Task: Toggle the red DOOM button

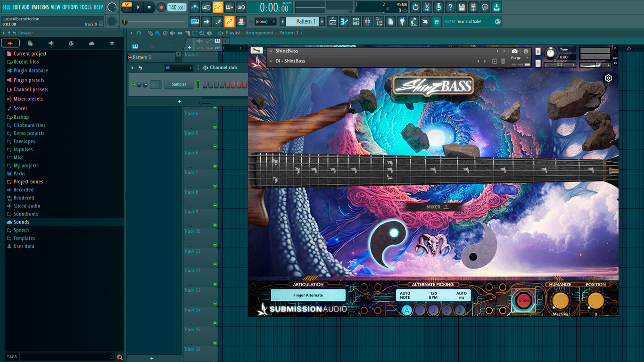Action: point(523,301)
